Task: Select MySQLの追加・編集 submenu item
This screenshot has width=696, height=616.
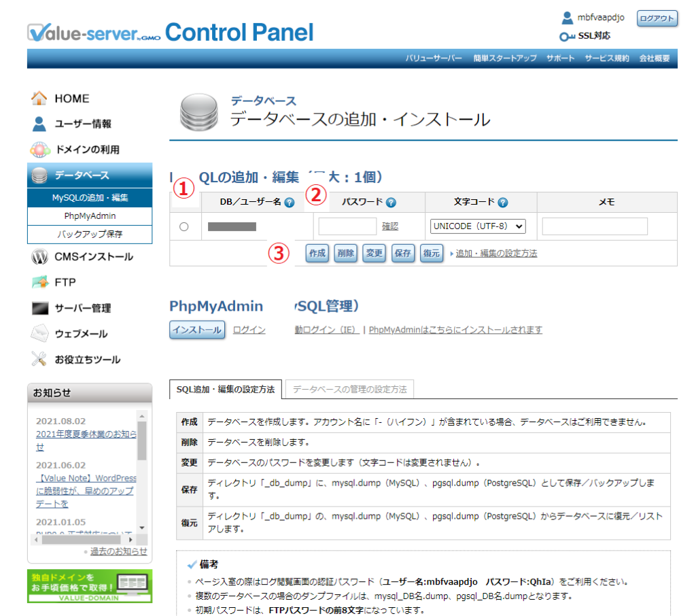Action: point(90,198)
